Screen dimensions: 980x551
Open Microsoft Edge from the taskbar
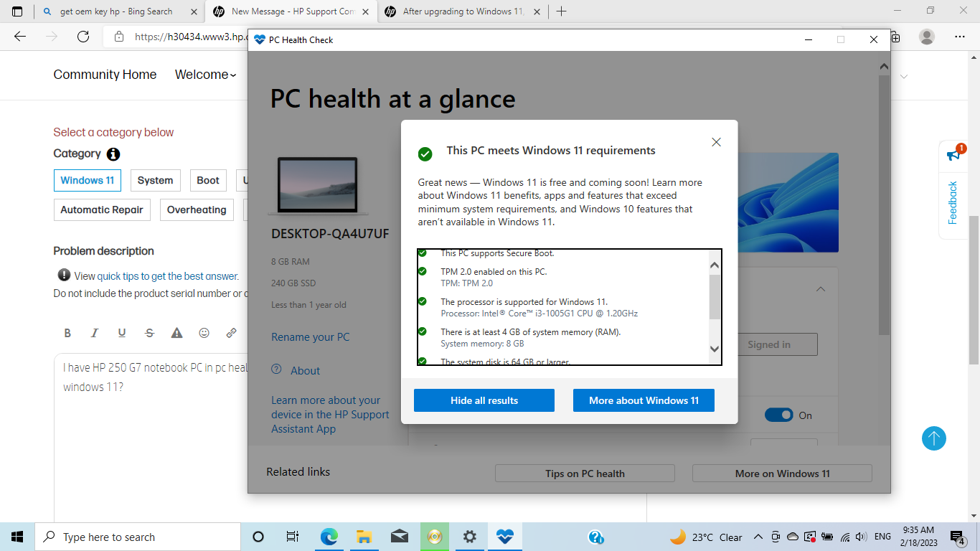(329, 537)
